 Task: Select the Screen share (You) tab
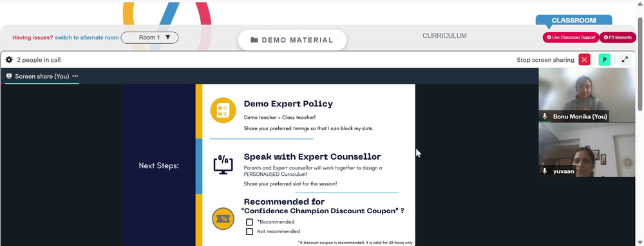click(42, 77)
